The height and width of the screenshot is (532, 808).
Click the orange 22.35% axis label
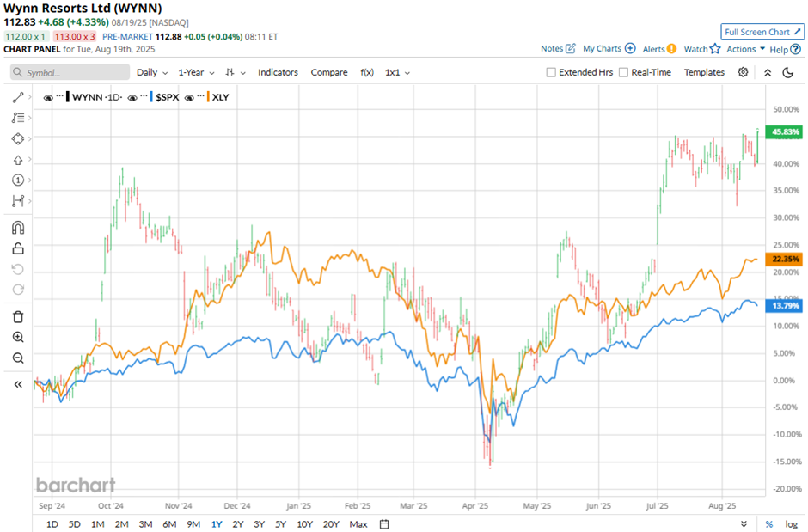(784, 259)
